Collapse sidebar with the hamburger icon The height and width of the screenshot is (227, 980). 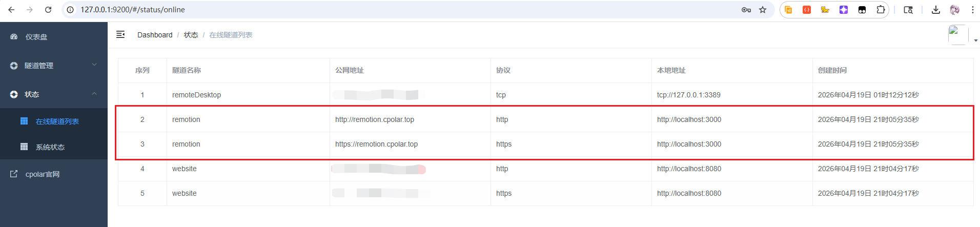click(x=120, y=34)
